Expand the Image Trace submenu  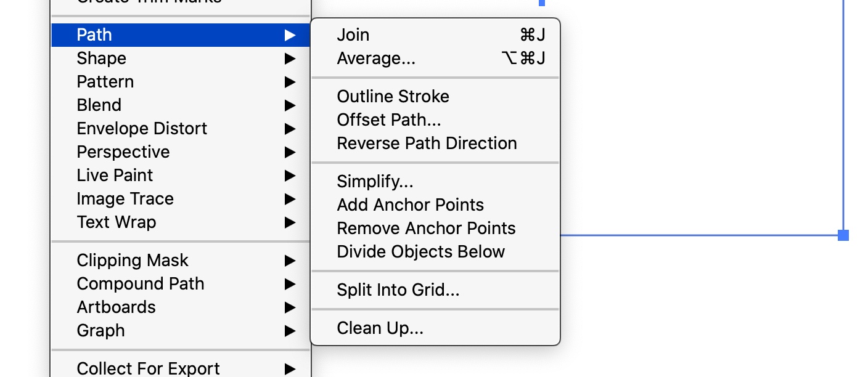181,199
